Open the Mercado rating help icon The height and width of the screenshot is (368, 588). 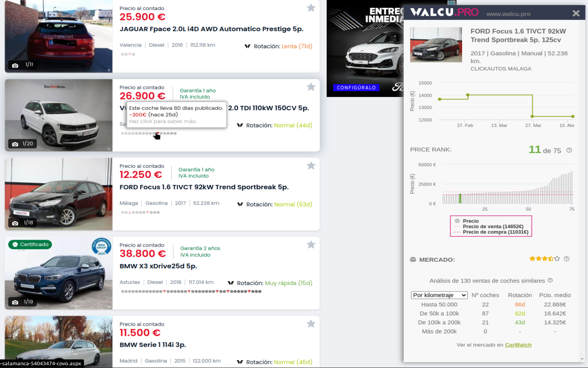tap(566, 259)
